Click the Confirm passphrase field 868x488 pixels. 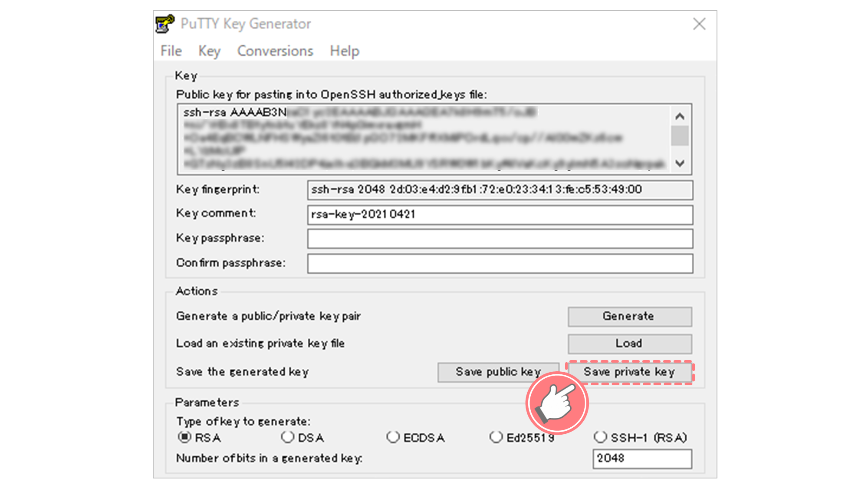pos(500,264)
